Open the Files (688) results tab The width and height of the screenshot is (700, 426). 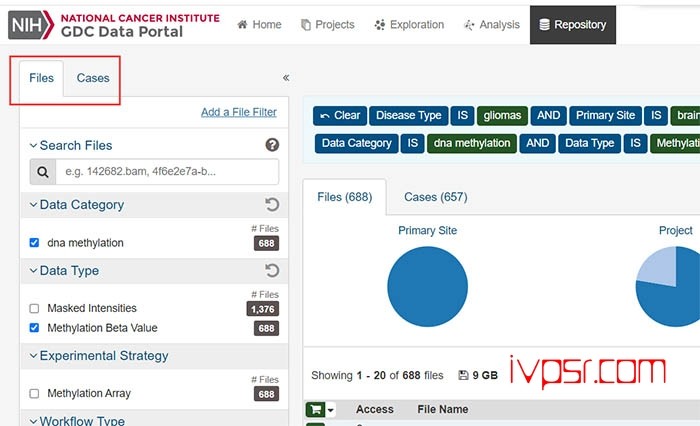click(x=345, y=197)
